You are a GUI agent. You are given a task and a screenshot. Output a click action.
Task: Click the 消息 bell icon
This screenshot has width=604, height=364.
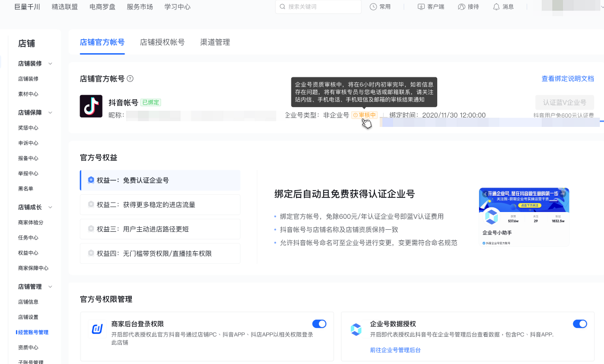496,7
